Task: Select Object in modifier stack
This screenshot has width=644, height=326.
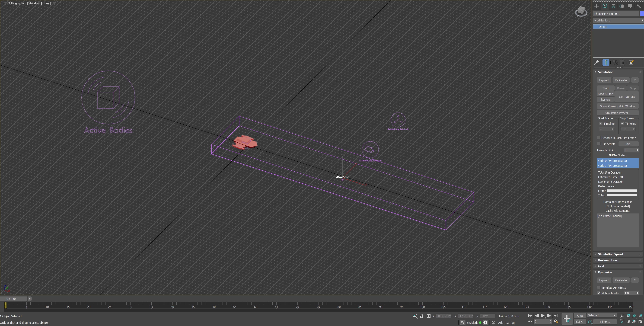Action: tap(619, 27)
